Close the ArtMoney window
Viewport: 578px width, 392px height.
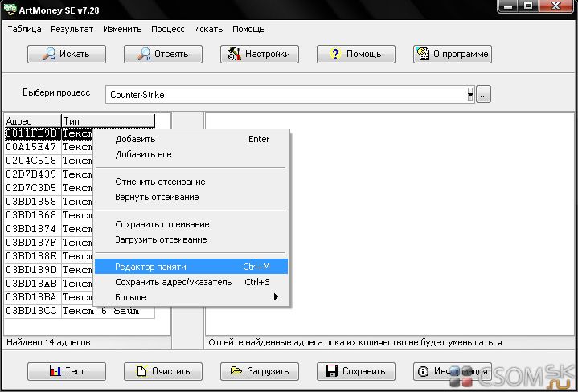coord(555,6)
